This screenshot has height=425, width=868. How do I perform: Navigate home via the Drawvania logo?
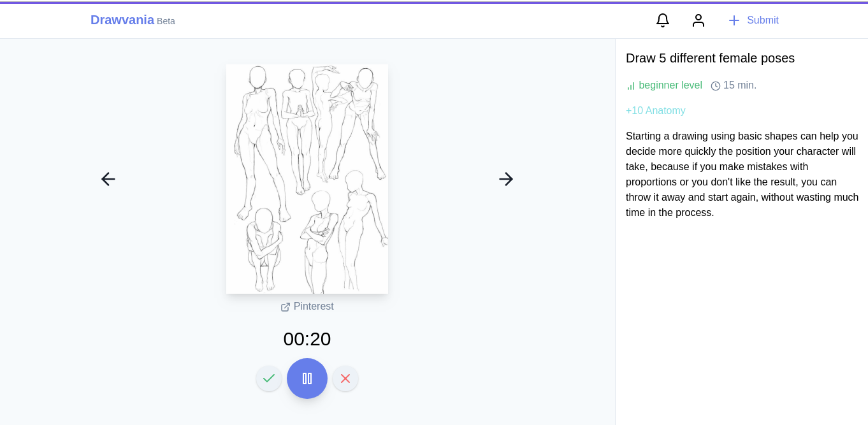click(122, 20)
